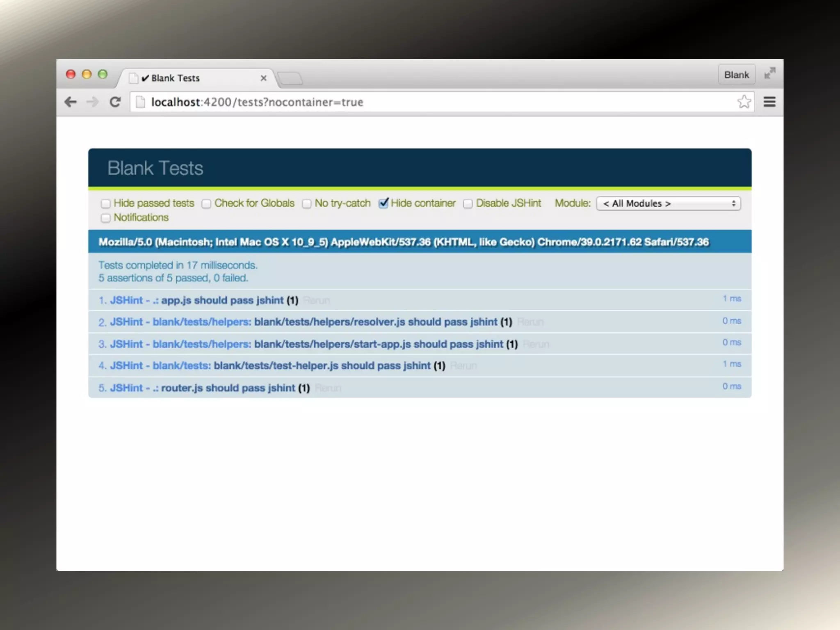
Task: Toggle Check for Globals checkbox
Action: pos(206,204)
